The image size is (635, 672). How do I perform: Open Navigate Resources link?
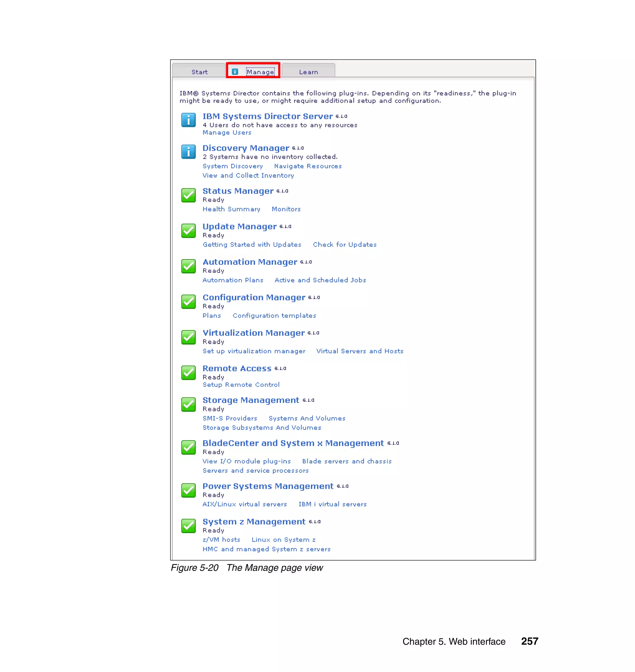click(x=308, y=166)
